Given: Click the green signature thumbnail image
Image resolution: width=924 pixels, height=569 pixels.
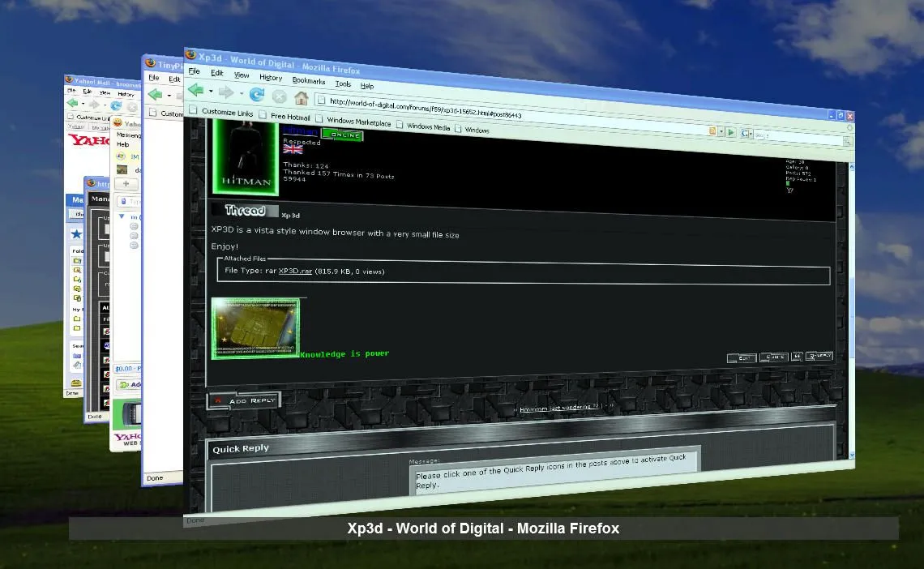Looking at the screenshot, I should pos(255,327).
